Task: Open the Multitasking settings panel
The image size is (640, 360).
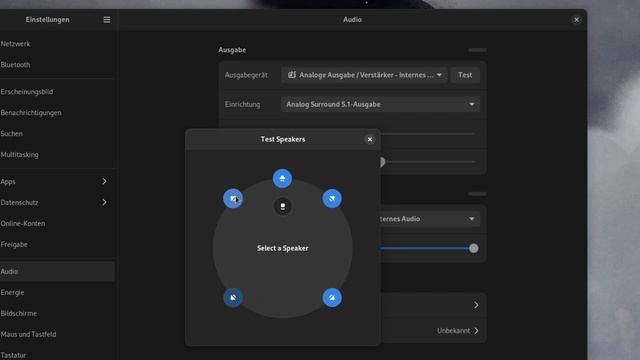Action: [x=57, y=155]
